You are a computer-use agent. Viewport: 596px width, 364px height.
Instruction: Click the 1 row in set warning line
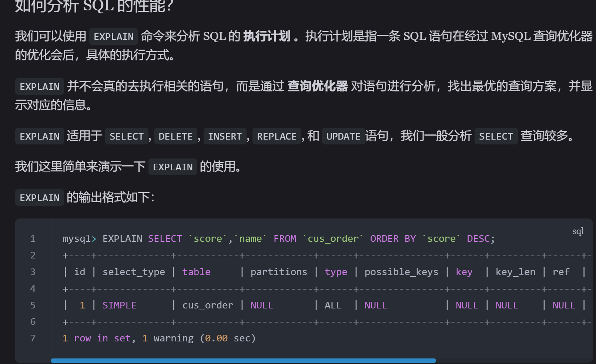point(159,338)
